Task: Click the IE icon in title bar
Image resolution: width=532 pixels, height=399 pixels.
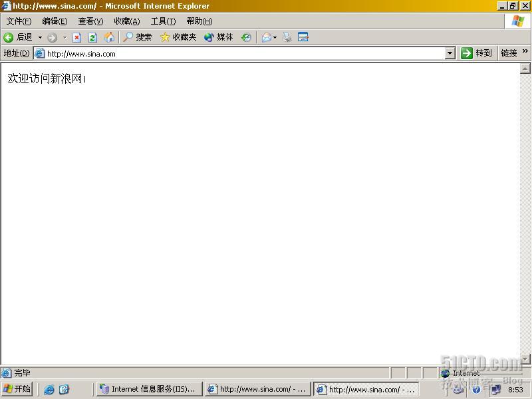Action: (6, 6)
